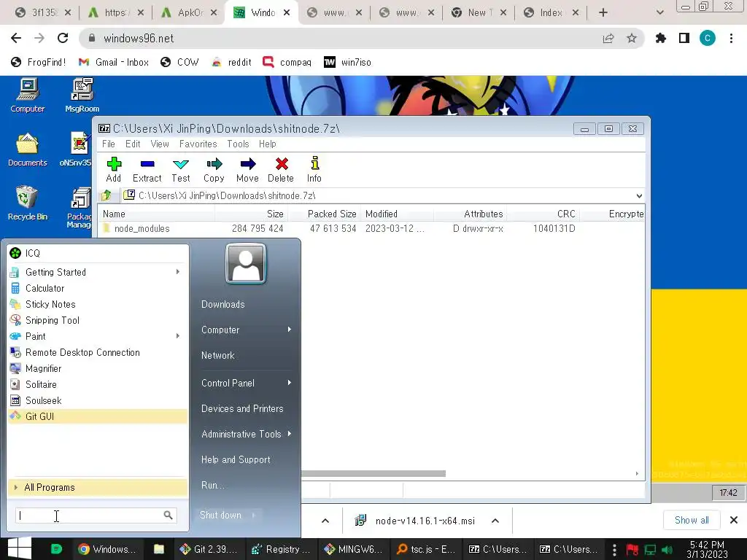Open the Gmail - Inbox bookmark
The image size is (747, 560).
click(113, 63)
